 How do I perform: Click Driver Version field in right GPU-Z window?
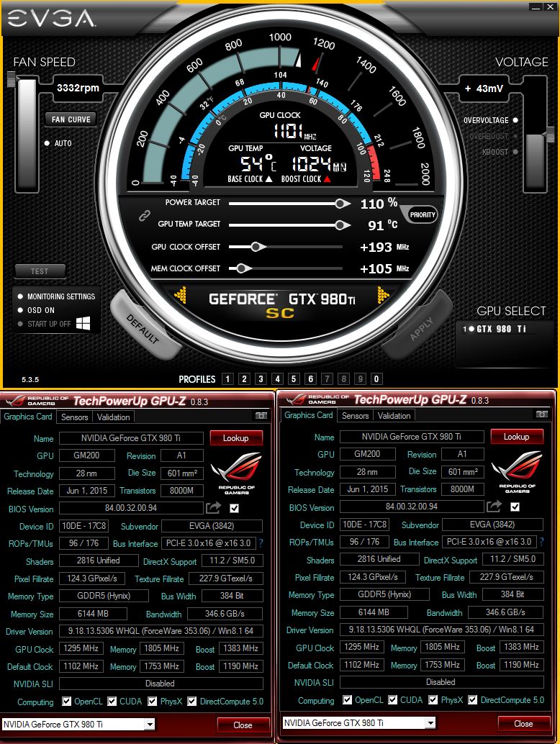point(441,629)
